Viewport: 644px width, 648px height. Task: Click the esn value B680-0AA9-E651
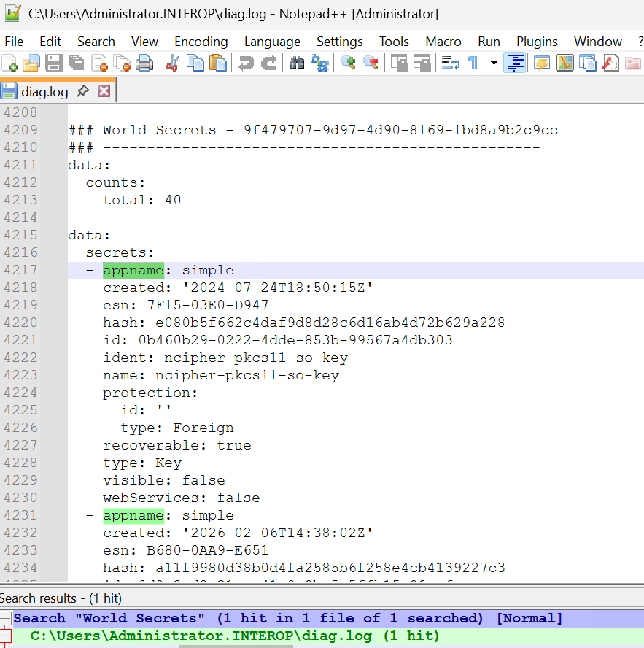[x=207, y=550]
